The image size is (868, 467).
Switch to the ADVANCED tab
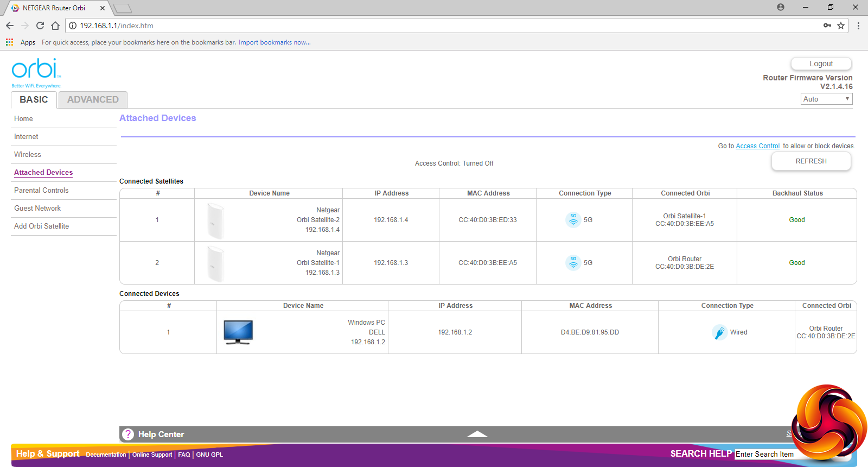click(x=93, y=100)
